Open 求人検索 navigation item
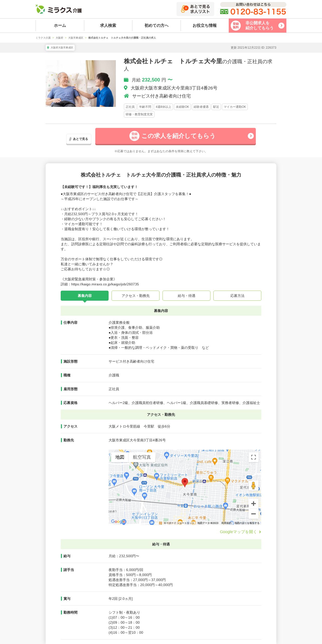This screenshot has height=644, width=322. 108,26
